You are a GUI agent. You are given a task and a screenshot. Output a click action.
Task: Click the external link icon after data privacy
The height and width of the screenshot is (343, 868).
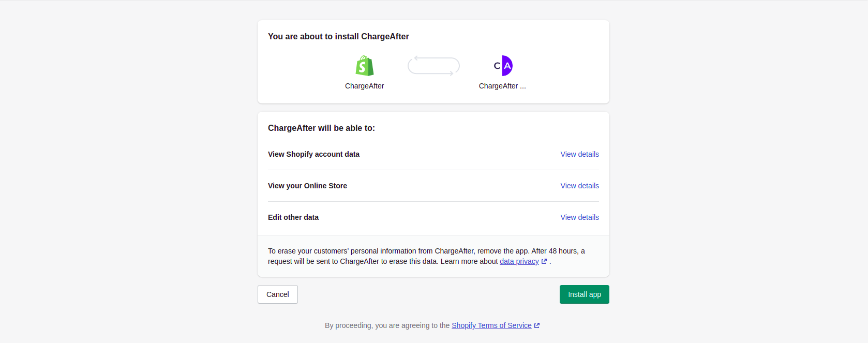(x=544, y=262)
